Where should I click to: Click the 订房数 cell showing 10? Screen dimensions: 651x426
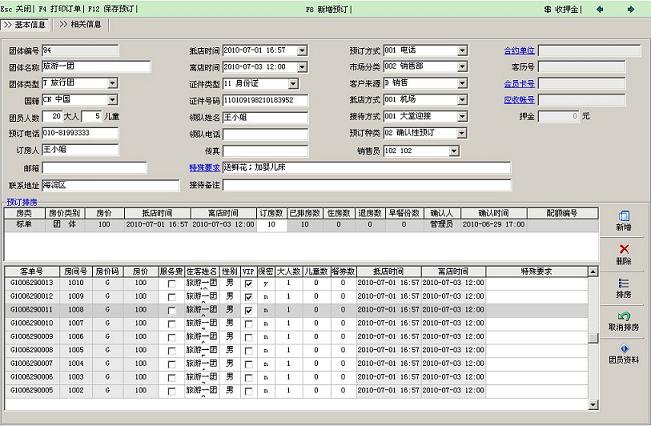tap(271, 225)
